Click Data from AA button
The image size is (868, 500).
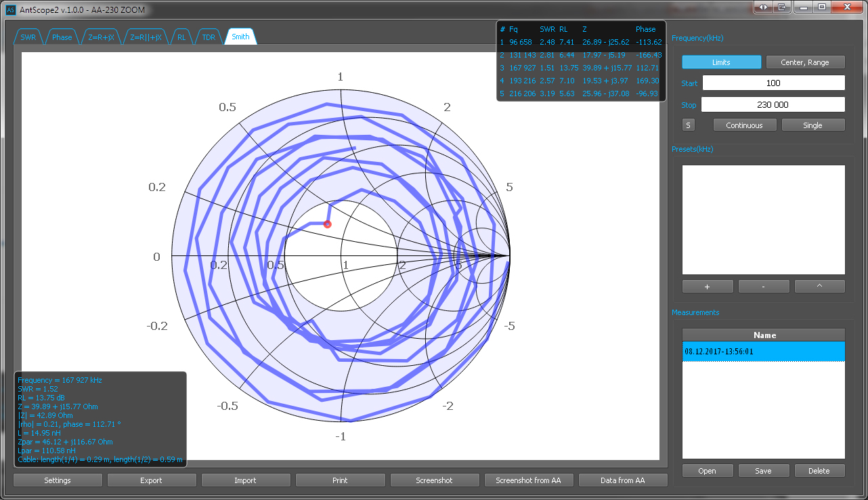click(x=623, y=480)
